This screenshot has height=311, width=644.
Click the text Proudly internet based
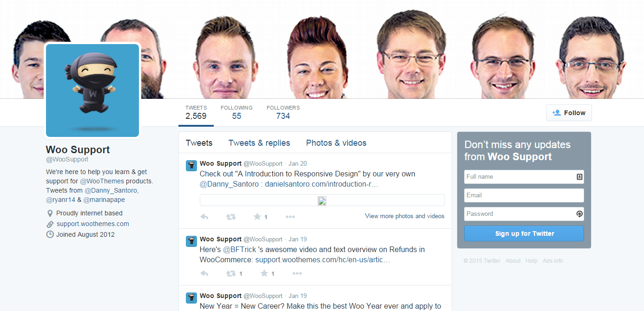[89, 213]
